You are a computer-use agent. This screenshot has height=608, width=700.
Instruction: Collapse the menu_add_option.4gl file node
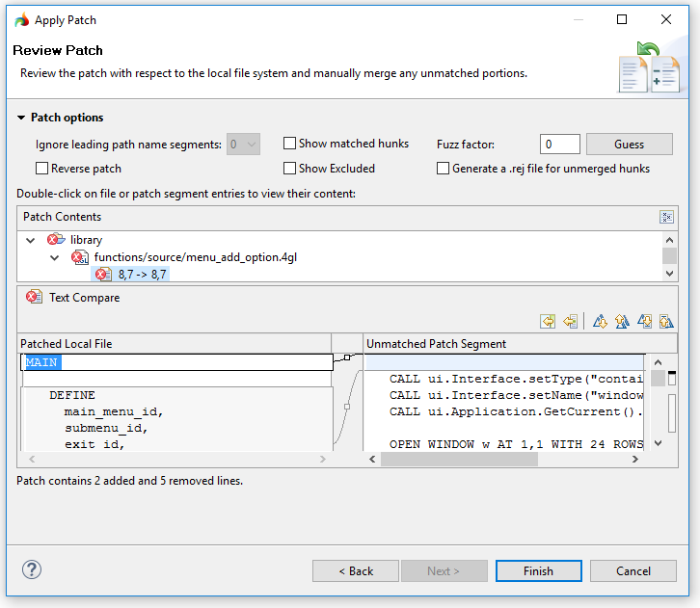coord(55,257)
